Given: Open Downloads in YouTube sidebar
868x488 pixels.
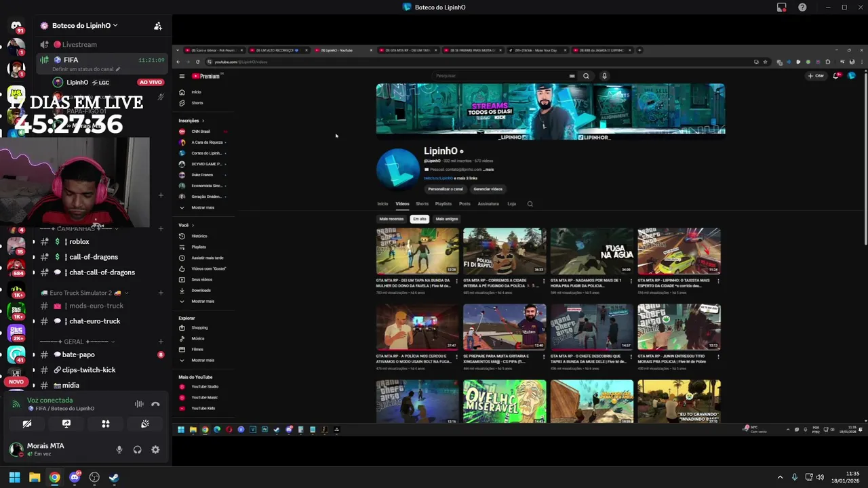Looking at the screenshot, I should [203, 290].
